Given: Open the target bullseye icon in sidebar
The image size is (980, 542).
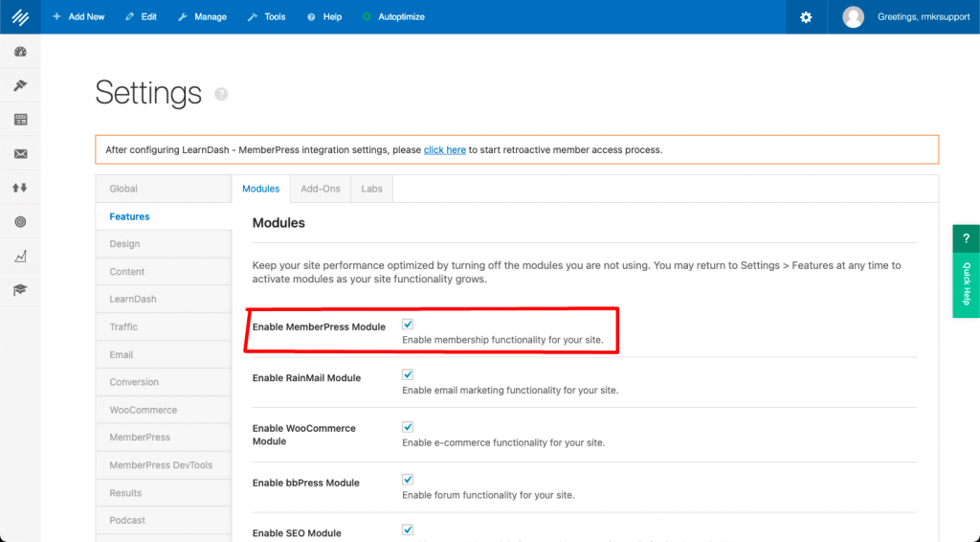Looking at the screenshot, I should point(20,222).
